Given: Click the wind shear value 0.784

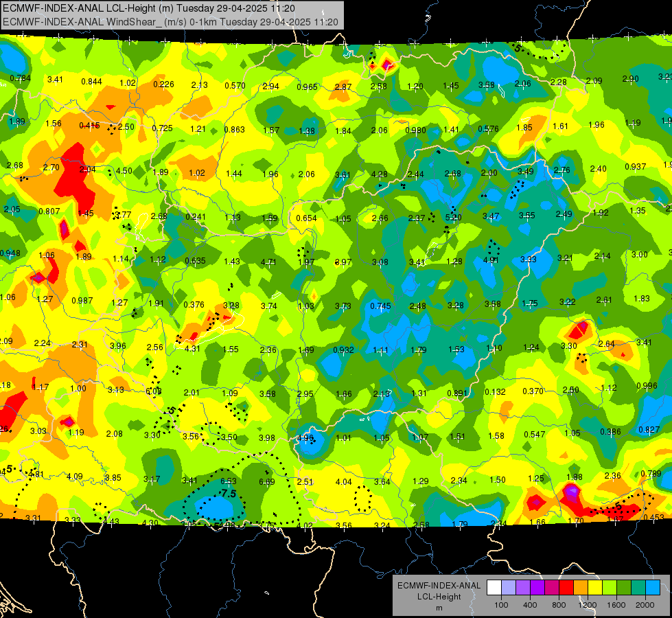Looking at the screenshot, I should point(20,78).
